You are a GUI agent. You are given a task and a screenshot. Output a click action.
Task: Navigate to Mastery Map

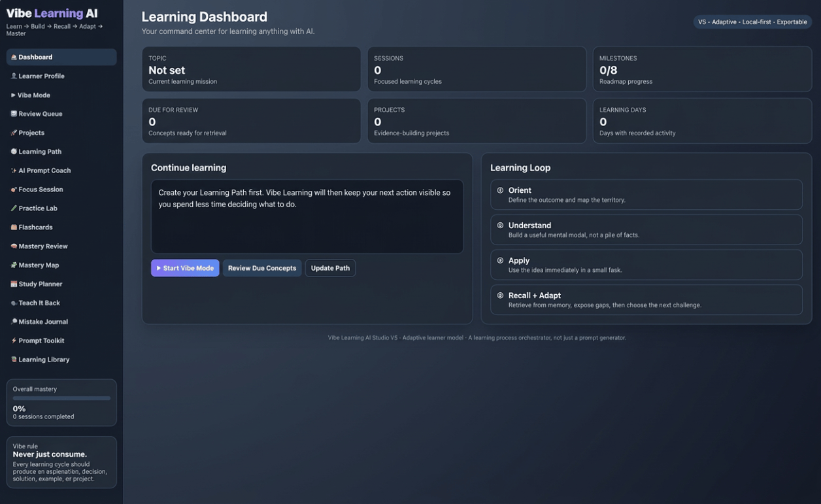pos(61,265)
